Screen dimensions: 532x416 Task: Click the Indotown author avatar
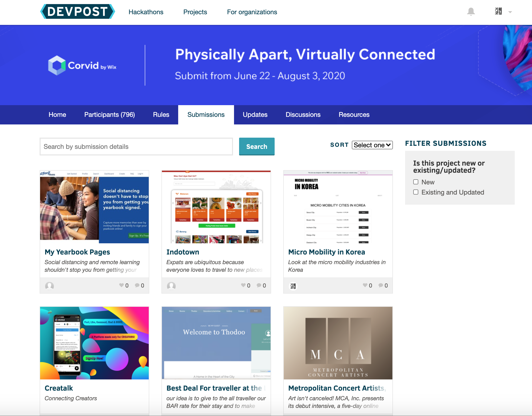pos(171,286)
